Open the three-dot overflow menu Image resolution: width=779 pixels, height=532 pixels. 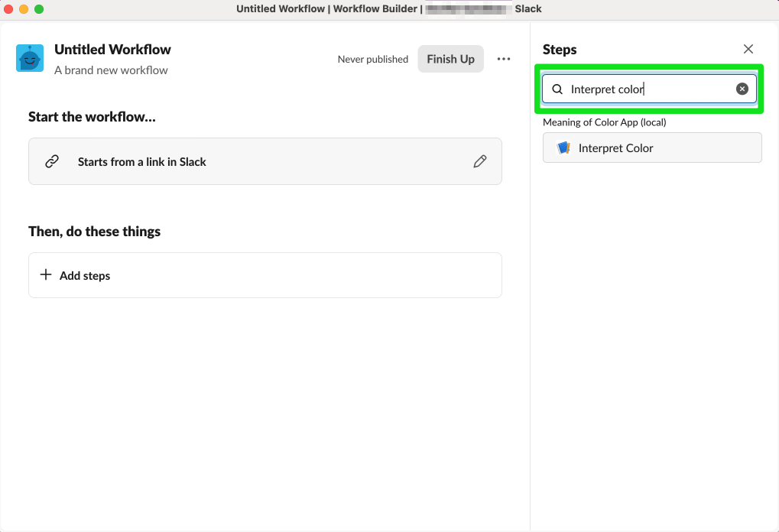click(x=503, y=59)
